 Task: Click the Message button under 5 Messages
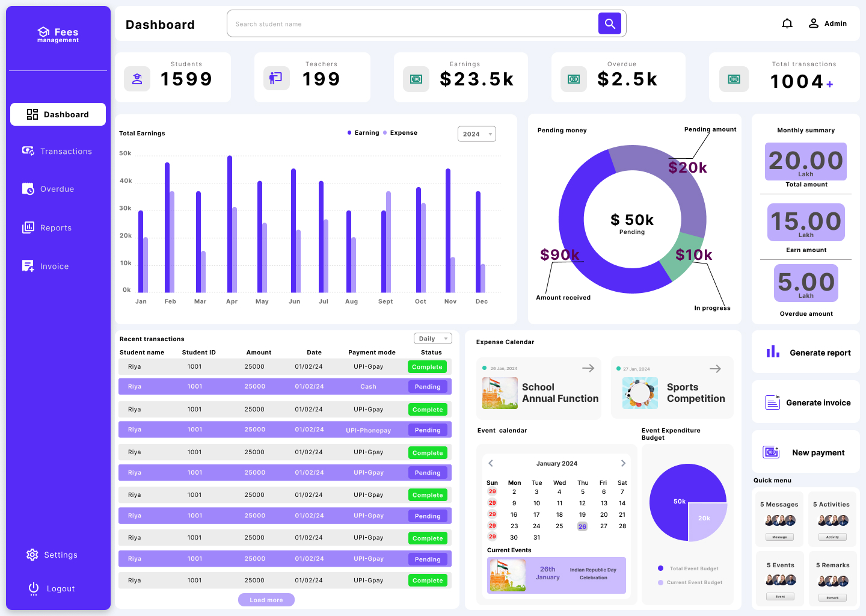[x=779, y=537]
